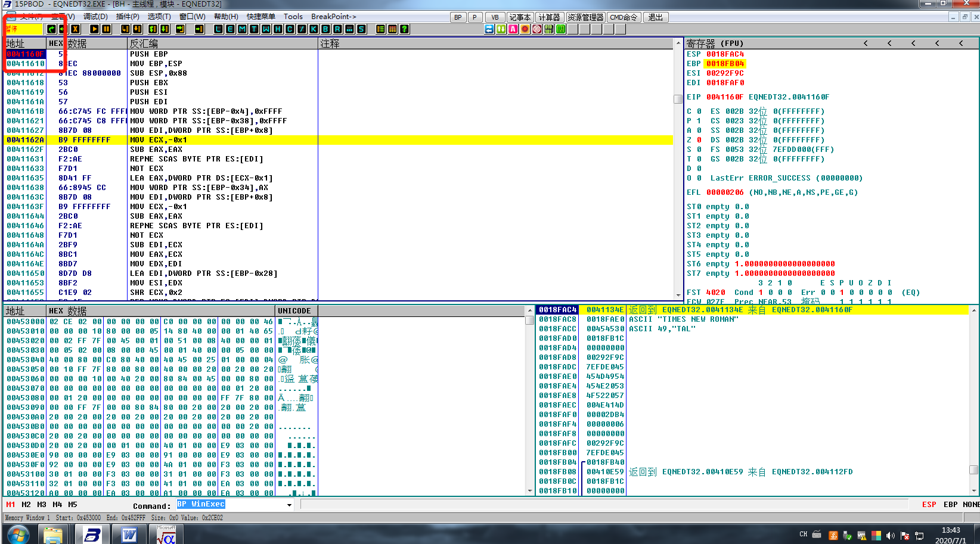Click the green curved-arrow restart icon
Screen dimensions: 980x544
[51, 29]
